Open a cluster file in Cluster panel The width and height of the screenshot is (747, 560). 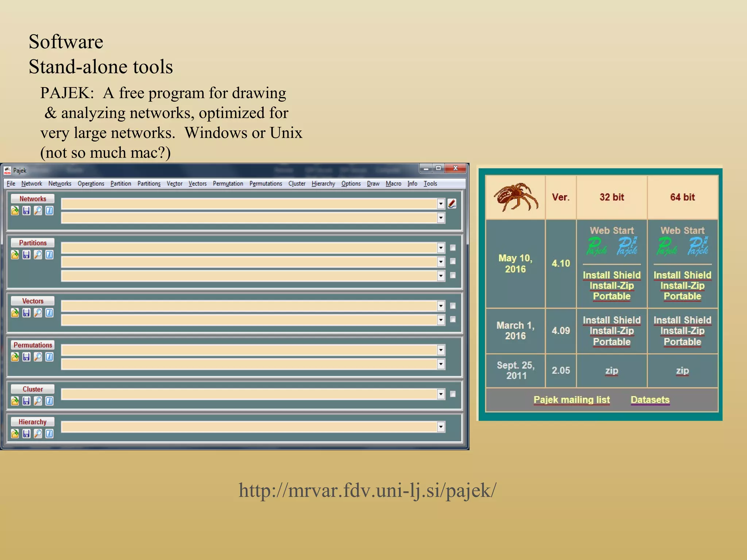point(15,401)
